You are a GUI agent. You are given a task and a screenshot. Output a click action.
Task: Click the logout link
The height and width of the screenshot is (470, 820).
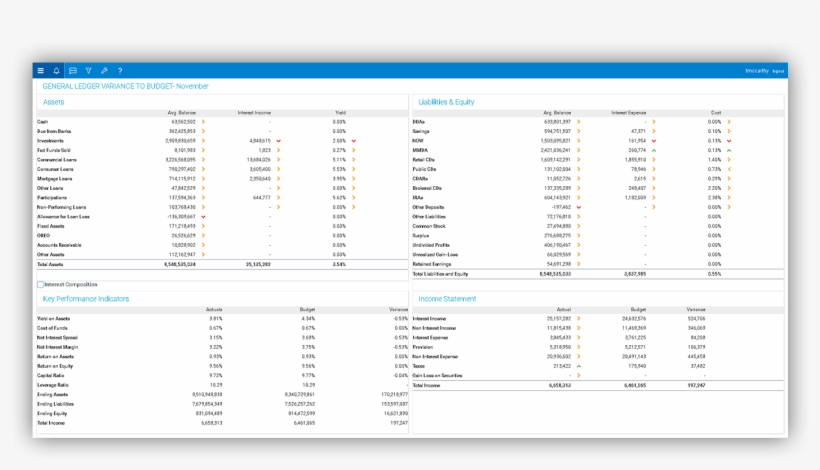(778, 71)
